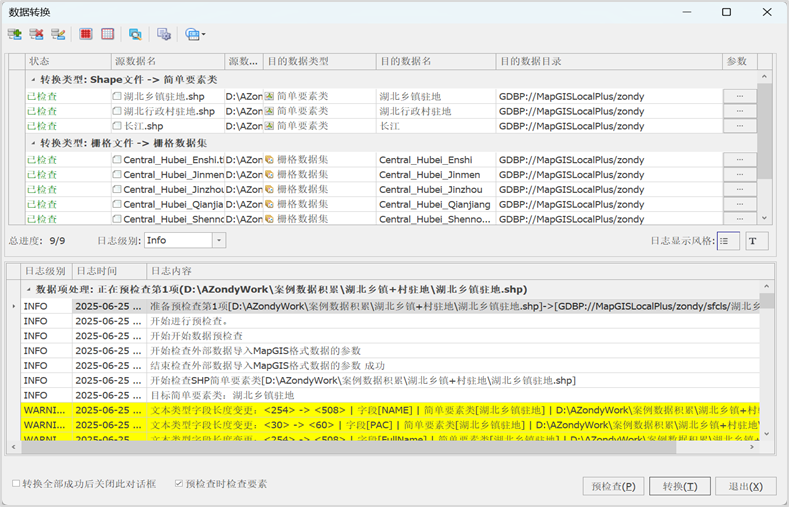Click the last toolbar icon with blue window
789x507 pixels.
192,34
